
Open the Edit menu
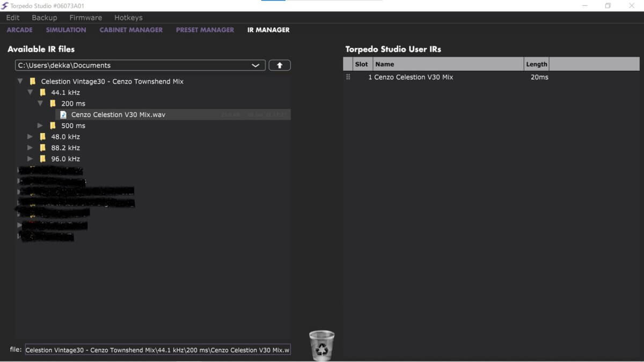point(13,18)
